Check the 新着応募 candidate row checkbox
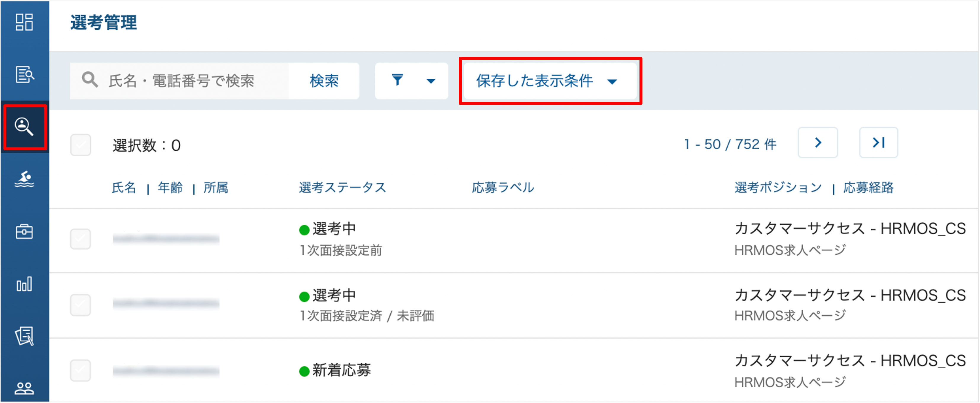 [81, 370]
